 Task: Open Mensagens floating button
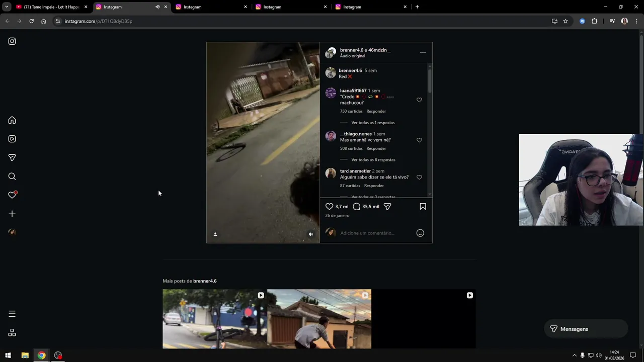click(586, 329)
